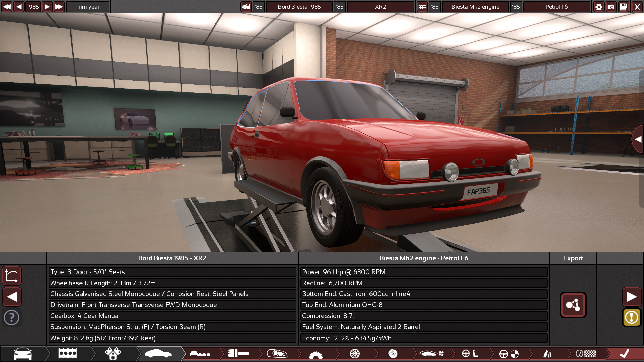Click the Bottom End: Cast Iron 1600cc row
Image resolution: width=644 pixels, height=362 pixels.
tap(424, 294)
